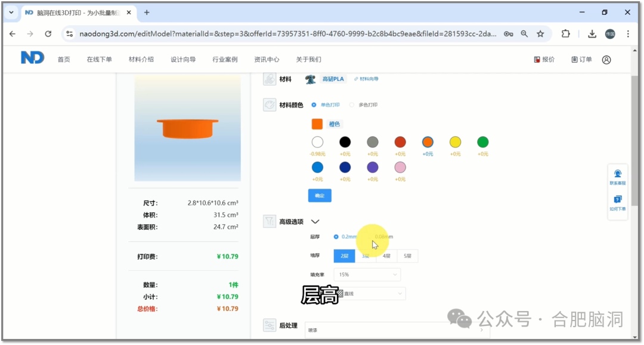Image resolution: width=644 pixels, height=345 pixels.
Task: Select 单色打印 single-color printing option
Action: click(314, 105)
